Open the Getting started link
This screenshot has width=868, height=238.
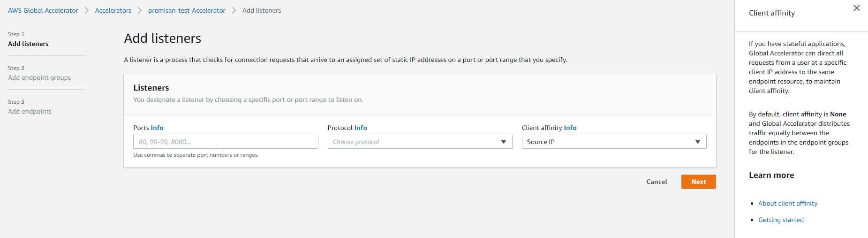(781, 220)
